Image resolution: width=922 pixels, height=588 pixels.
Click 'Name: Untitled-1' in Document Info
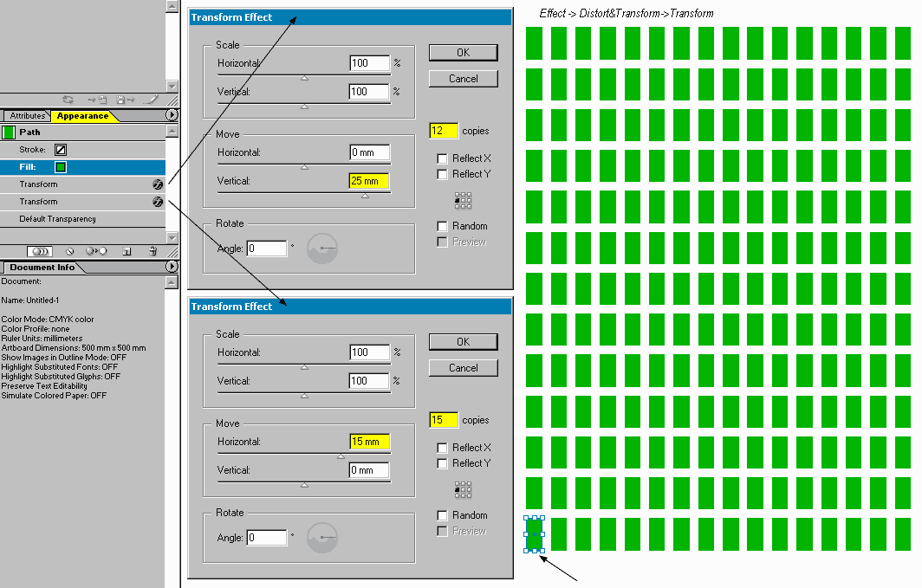coord(30,300)
